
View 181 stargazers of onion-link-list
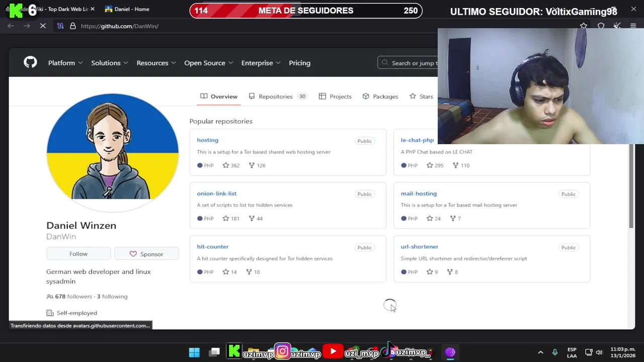(x=231, y=219)
